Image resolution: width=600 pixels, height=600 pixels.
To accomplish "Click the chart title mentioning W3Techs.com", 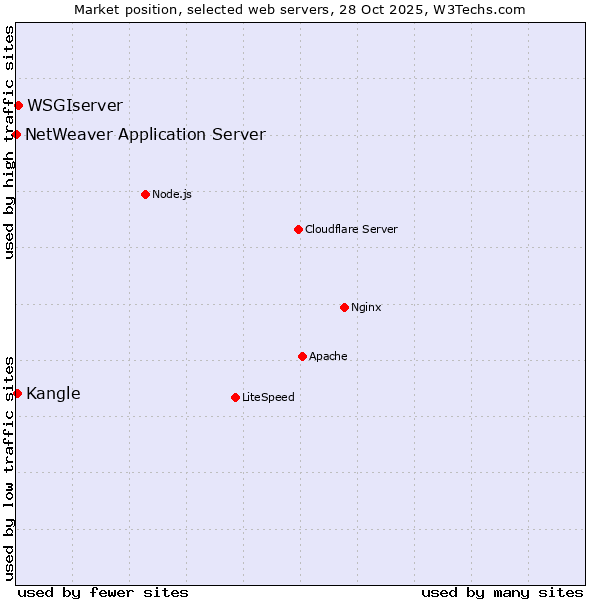I will 300,9.
